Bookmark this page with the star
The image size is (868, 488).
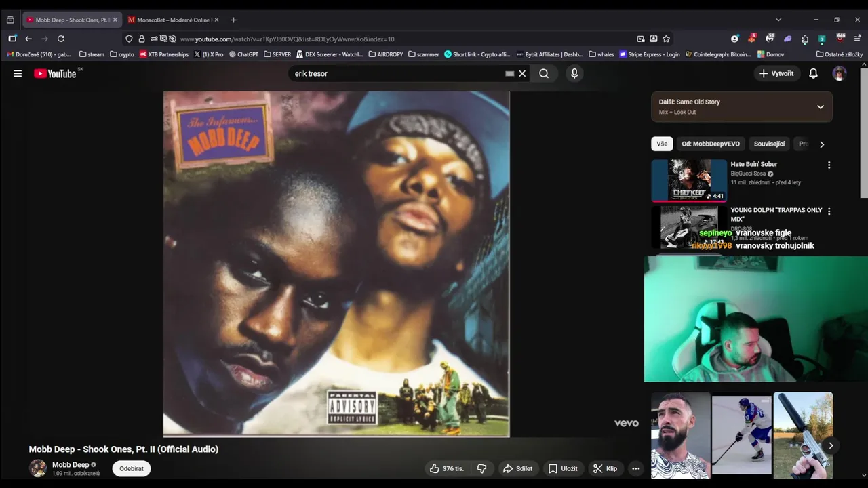click(666, 39)
